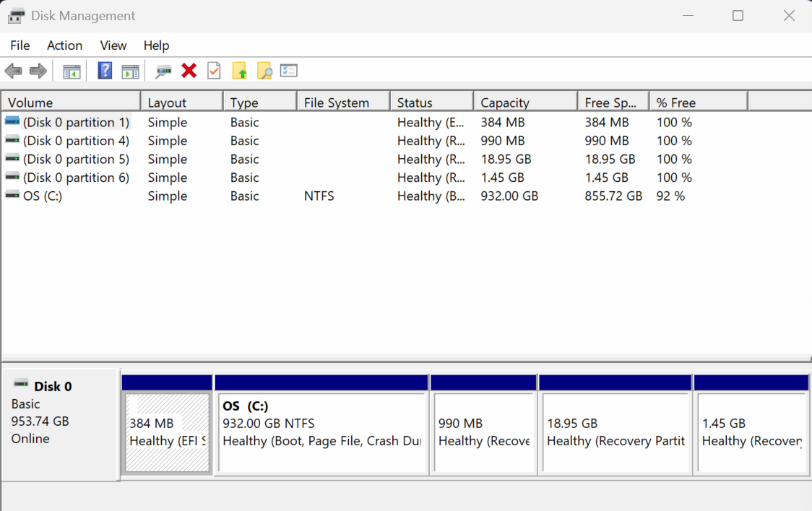Open Properties using the checkmark sheet icon

coord(214,71)
